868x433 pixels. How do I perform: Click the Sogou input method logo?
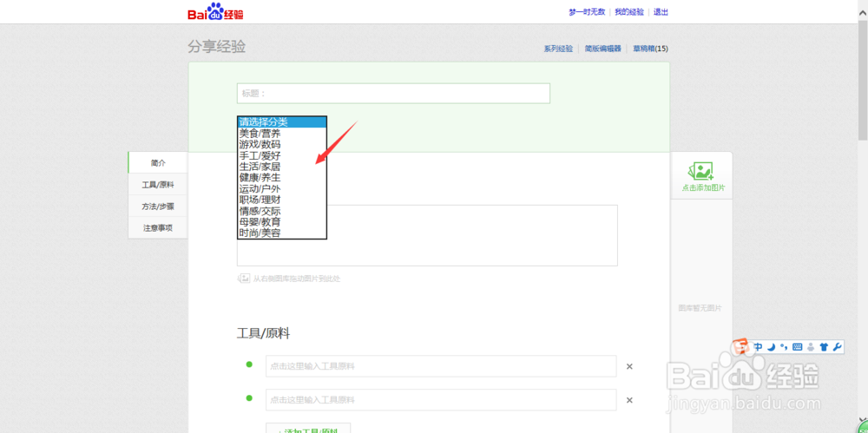tap(741, 347)
